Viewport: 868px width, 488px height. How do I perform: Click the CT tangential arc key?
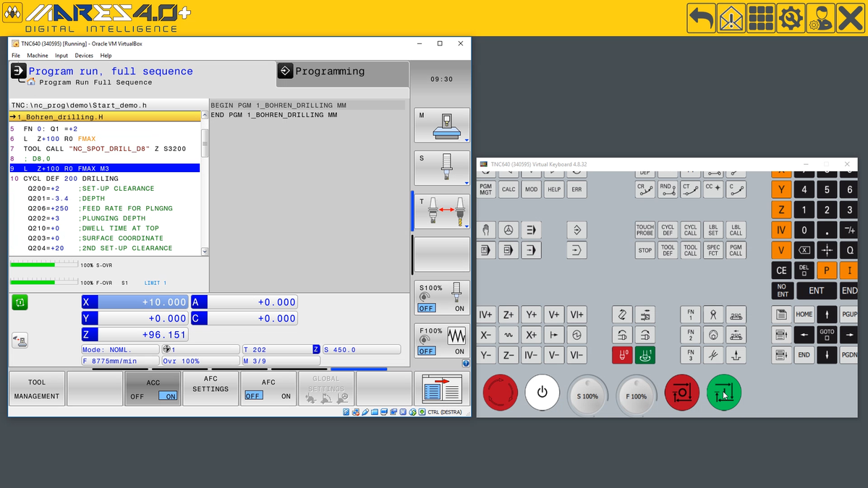pos(691,189)
